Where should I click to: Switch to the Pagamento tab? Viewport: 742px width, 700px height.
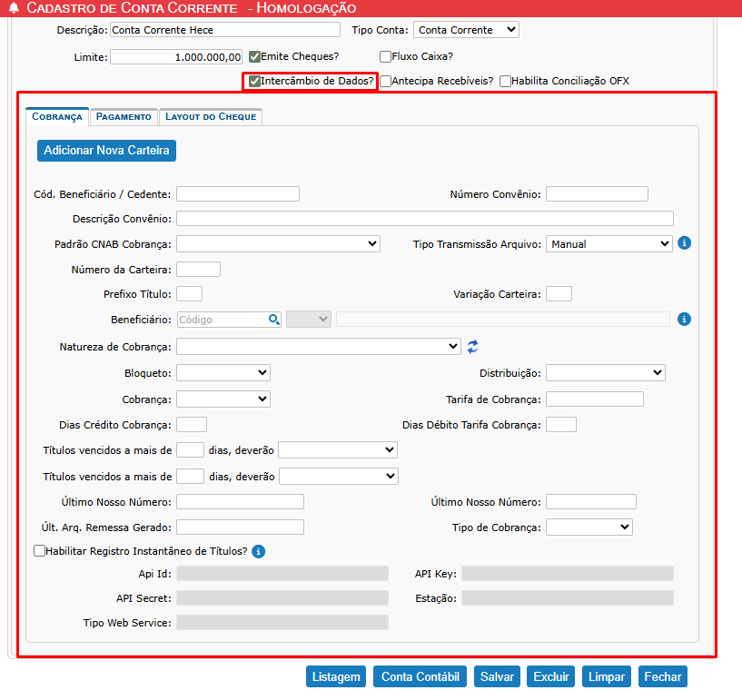[124, 117]
